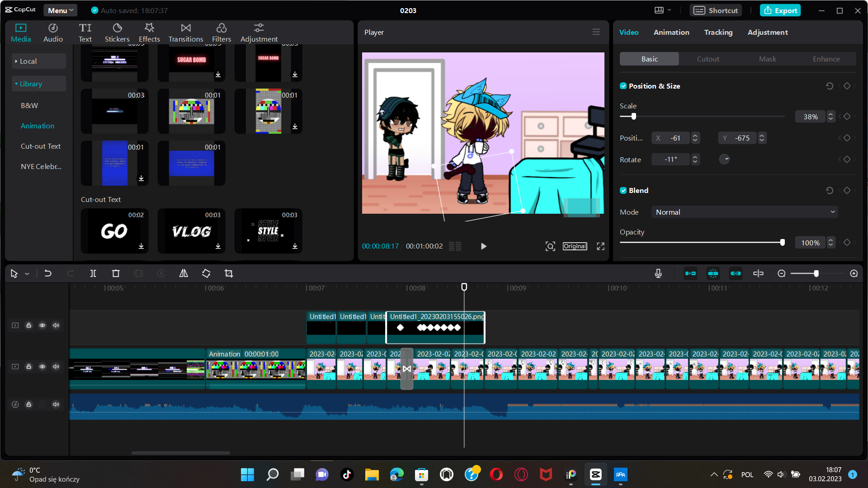Select the Rotate clip icon
Viewport: 868px width, 488px height.
(x=206, y=273)
